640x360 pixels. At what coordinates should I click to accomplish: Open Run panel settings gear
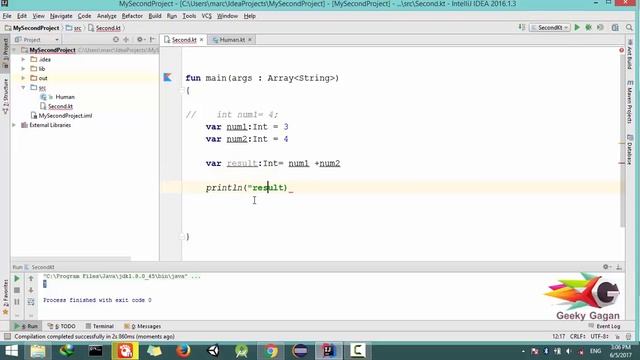pyautogui.click(x=607, y=267)
